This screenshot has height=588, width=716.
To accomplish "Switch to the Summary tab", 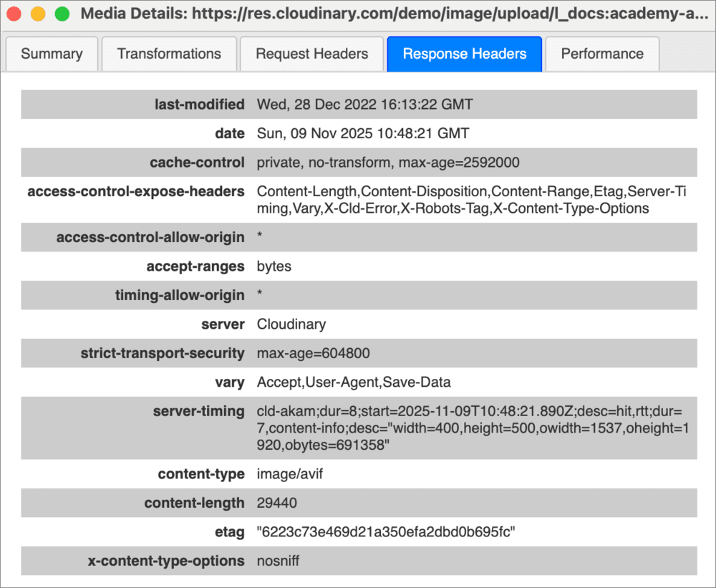I will (52, 54).
